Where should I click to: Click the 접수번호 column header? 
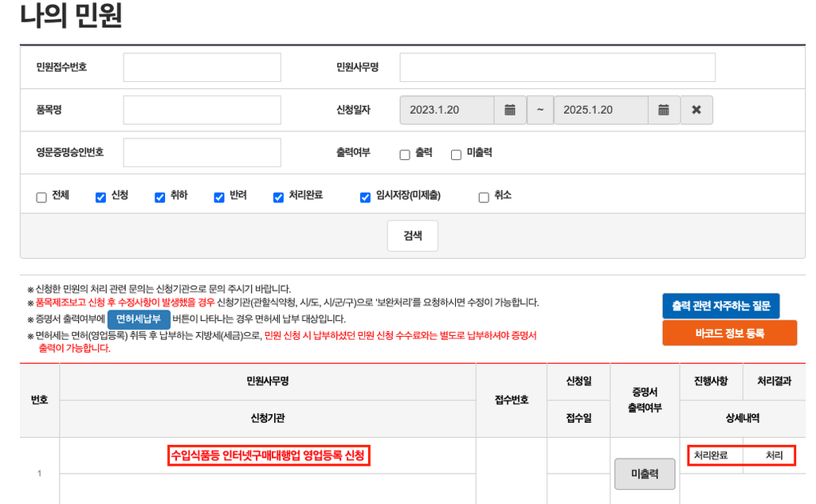pos(512,400)
